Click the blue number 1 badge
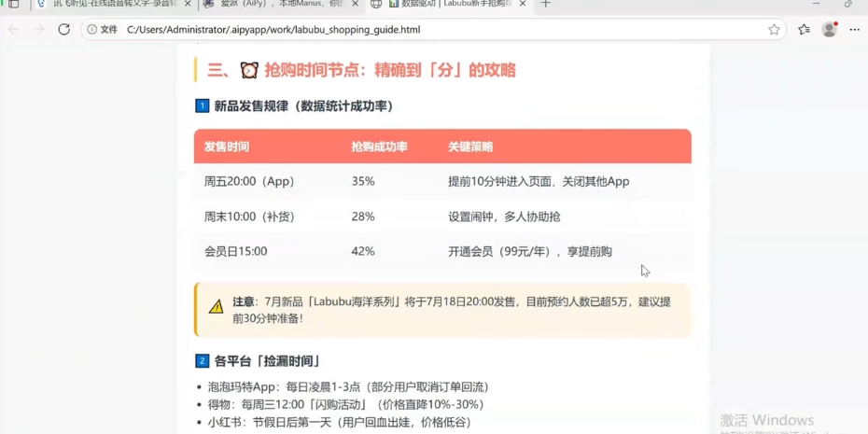 (202, 105)
